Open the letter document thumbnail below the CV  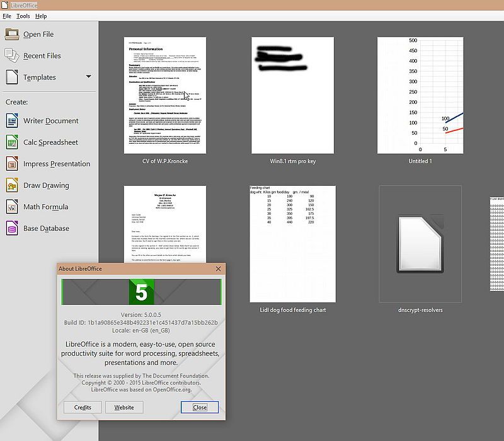(165, 224)
